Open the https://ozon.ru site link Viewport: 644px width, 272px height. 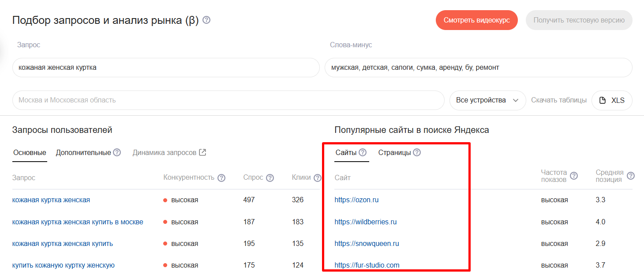click(x=356, y=200)
